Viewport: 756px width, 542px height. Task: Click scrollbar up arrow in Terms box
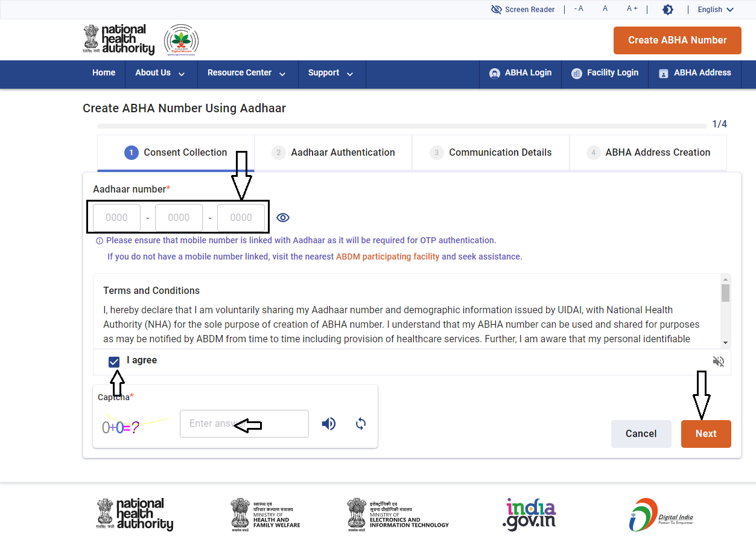click(x=725, y=279)
